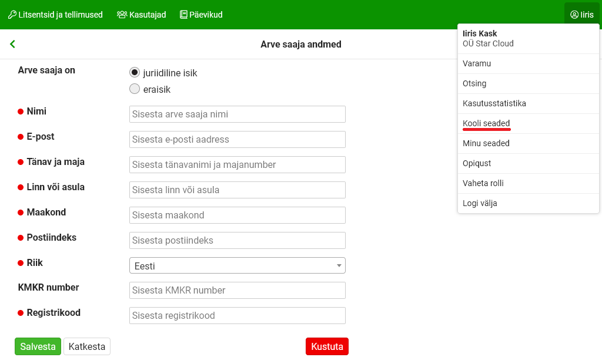The image size is (602, 364).
Task: Click Vaheta rolli to switch role
Action: tap(483, 183)
